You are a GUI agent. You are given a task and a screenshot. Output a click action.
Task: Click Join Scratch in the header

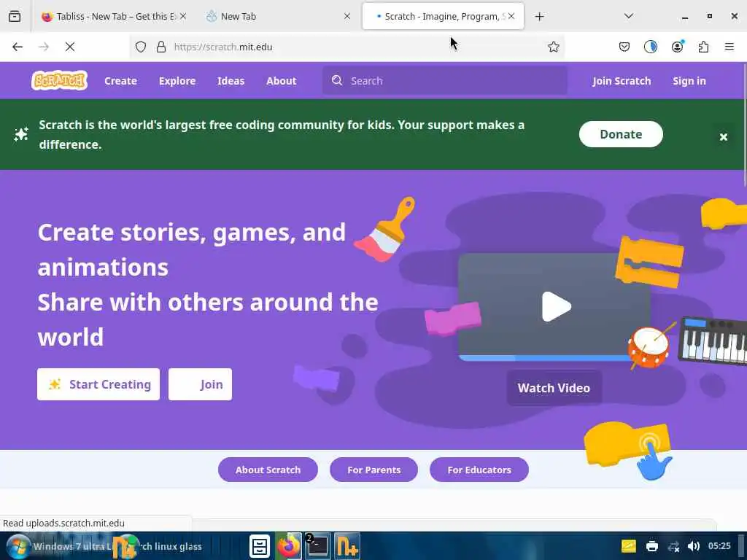click(x=622, y=81)
